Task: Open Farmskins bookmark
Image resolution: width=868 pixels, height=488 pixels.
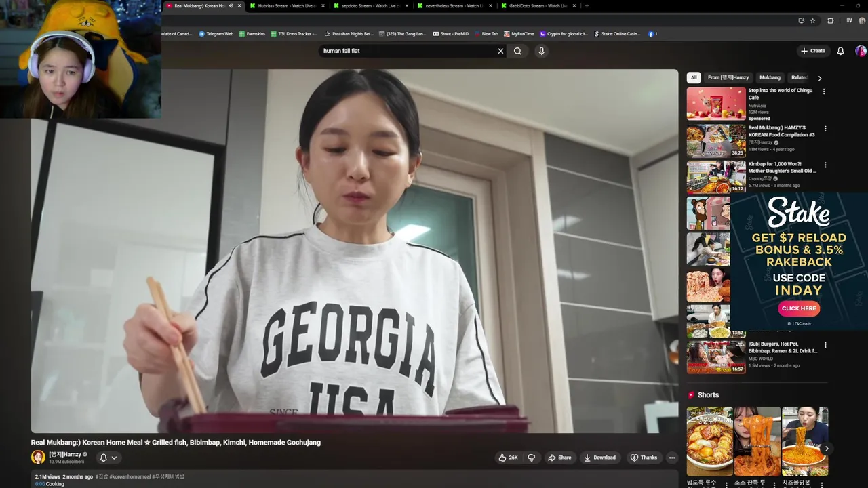Action: click(252, 33)
